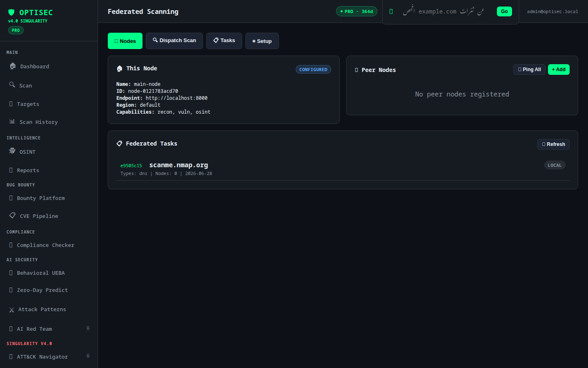Click the capabilities recon, vuln, osint
Viewport: 588px width, 368px height.
[x=184, y=112]
